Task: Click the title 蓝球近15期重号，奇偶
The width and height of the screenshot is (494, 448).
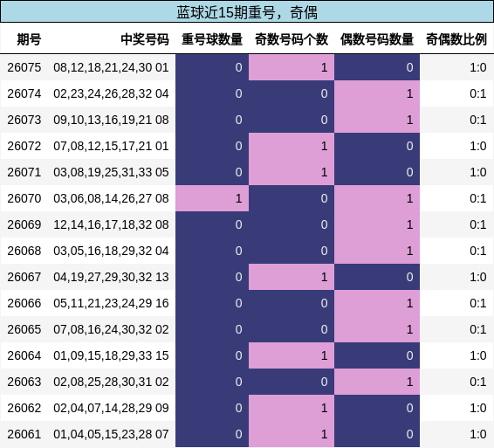Action: tap(247, 12)
